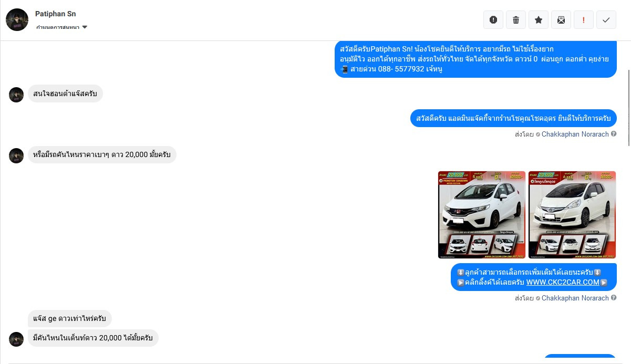View the white Honda Jazz GK image
This screenshot has height=364, width=631.
tap(482, 215)
